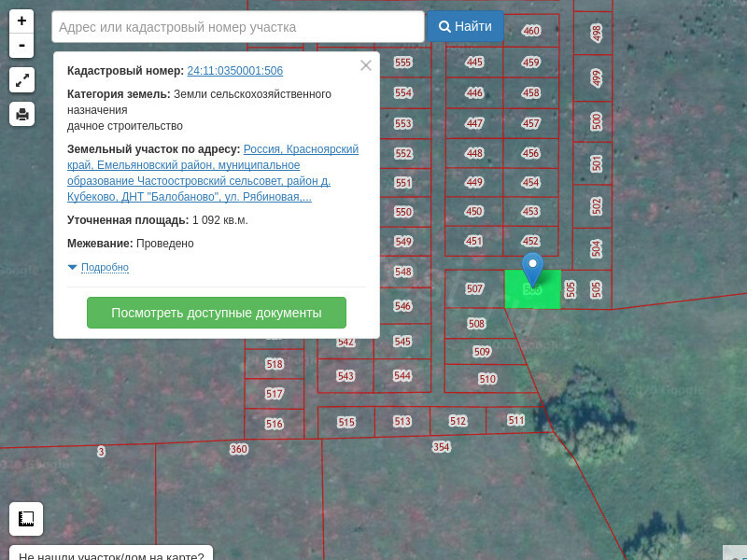Open the 'Не нашли участок' help prompt
Screen dimensions: 747x560
click(x=111, y=553)
